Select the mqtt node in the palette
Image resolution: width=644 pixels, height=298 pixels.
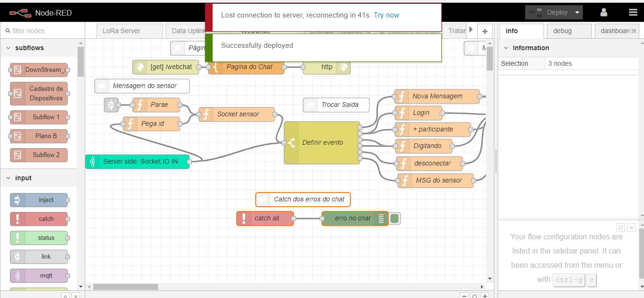[x=39, y=275]
